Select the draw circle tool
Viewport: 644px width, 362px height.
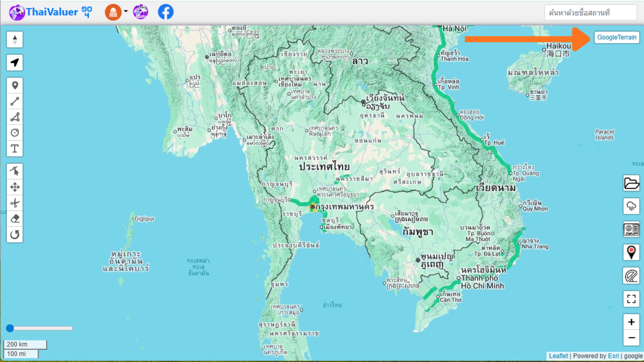(x=15, y=133)
